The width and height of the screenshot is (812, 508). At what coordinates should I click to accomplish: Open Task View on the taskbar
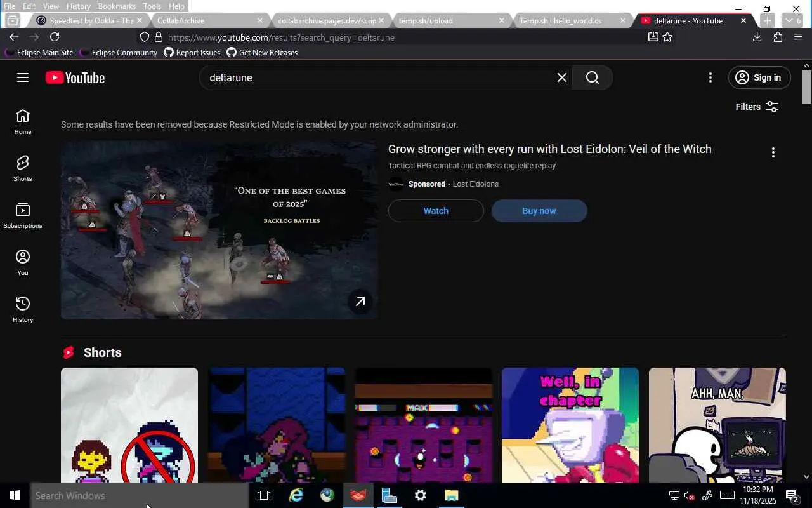264,495
